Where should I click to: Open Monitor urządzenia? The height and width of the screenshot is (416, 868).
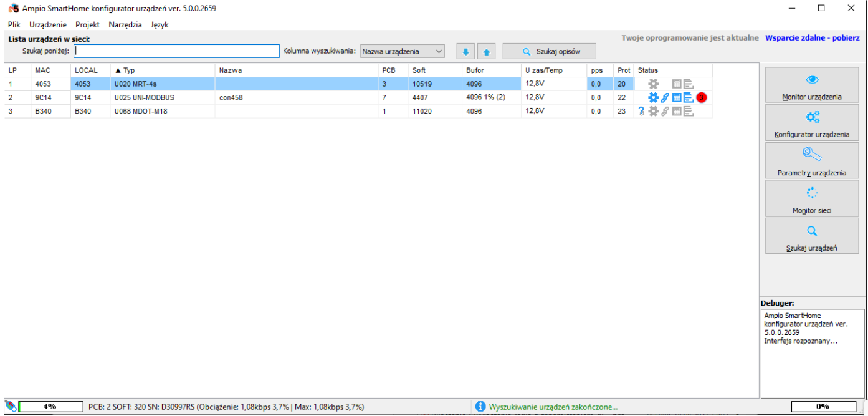pos(812,85)
